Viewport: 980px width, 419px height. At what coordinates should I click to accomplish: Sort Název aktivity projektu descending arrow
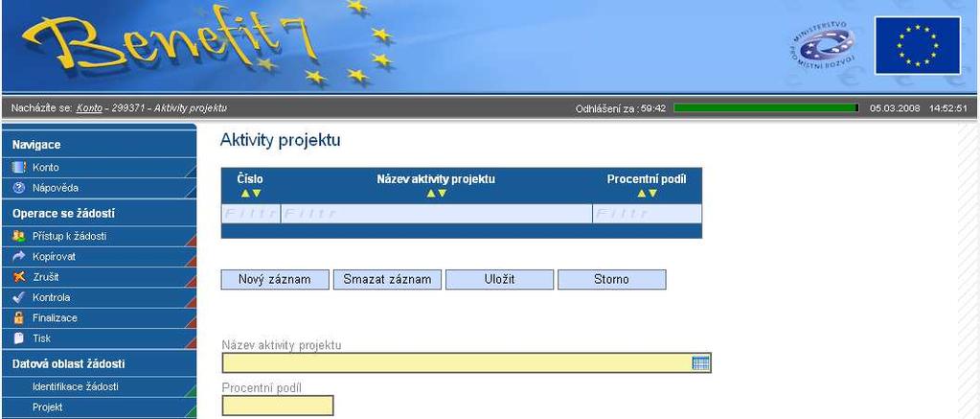point(442,194)
